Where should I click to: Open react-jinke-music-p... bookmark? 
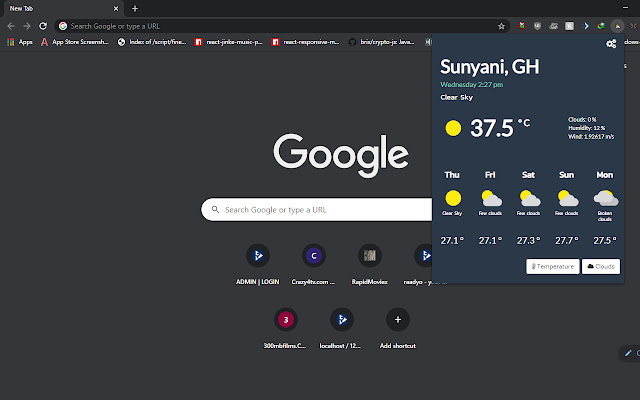pos(229,42)
